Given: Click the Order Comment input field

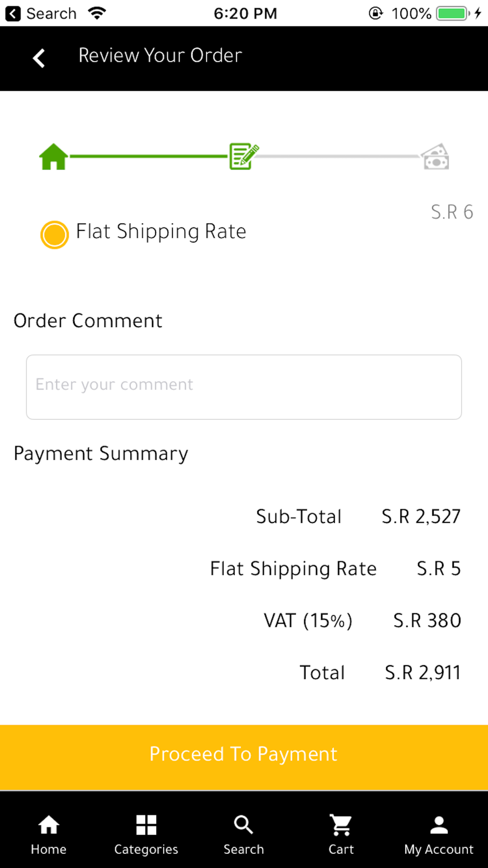Looking at the screenshot, I should pos(244,387).
